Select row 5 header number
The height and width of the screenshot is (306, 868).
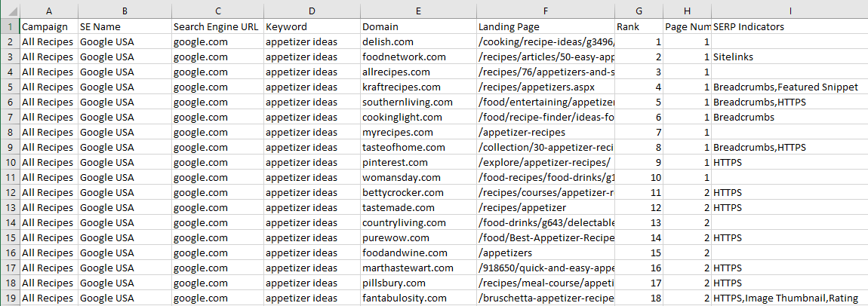tap(10, 87)
